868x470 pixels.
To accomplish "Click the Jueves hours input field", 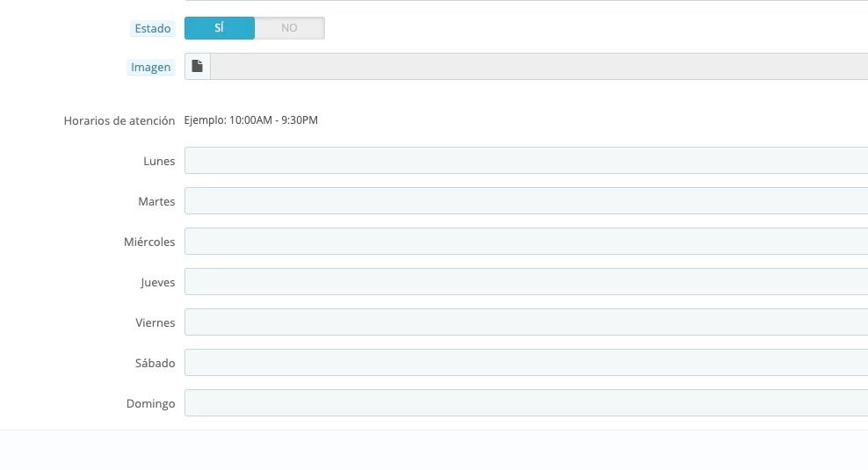I will point(526,282).
